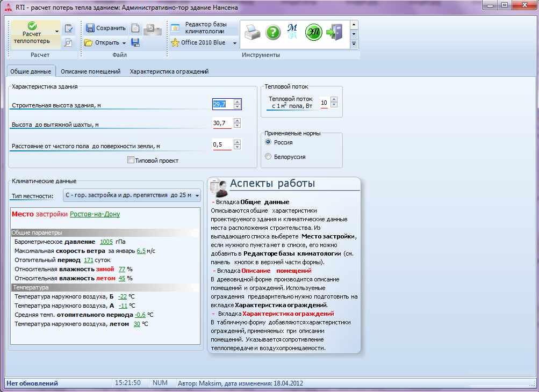539x392 pixels.
Task: Expand the Office 2010 Blue theme dropdown
Action: (235, 43)
